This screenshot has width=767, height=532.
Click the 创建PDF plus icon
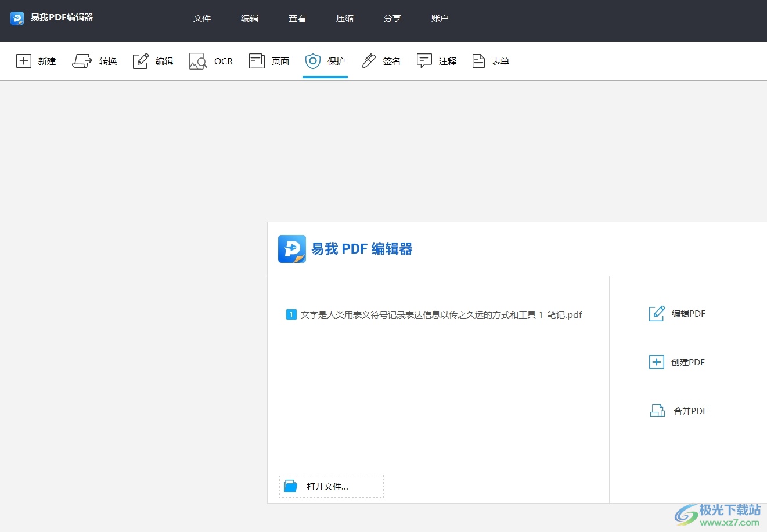pos(656,362)
